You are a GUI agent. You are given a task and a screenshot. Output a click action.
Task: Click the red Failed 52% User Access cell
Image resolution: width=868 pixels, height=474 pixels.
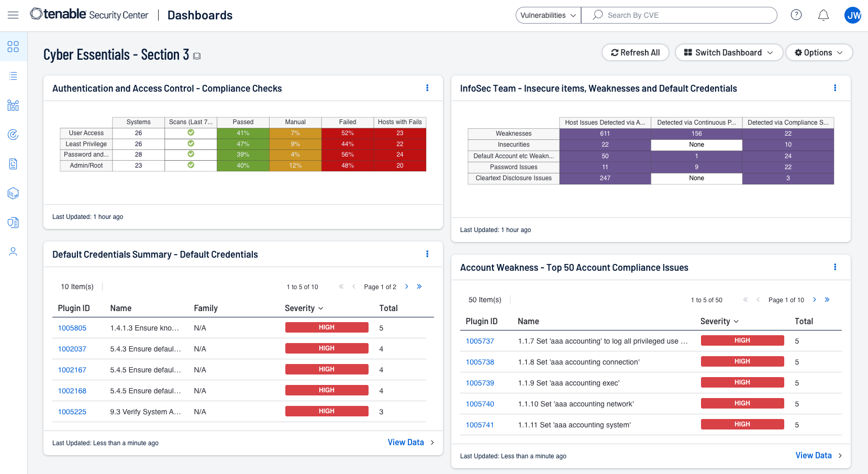(x=347, y=133)
